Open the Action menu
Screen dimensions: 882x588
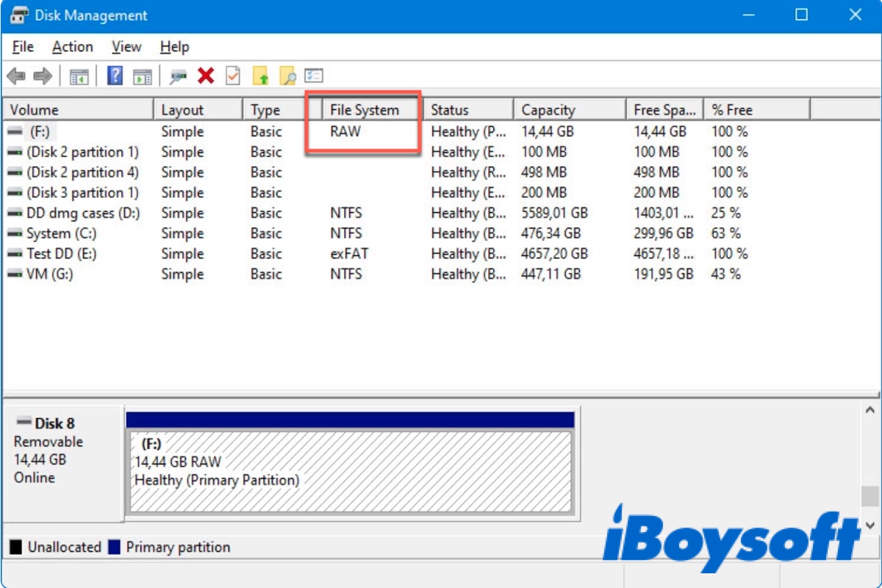71,46
